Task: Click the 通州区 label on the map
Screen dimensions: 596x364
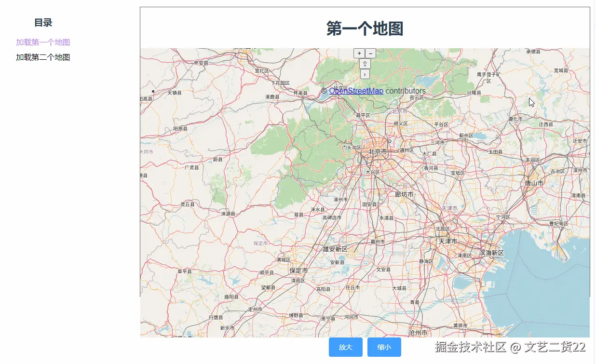Action: [x=407, y=150]
